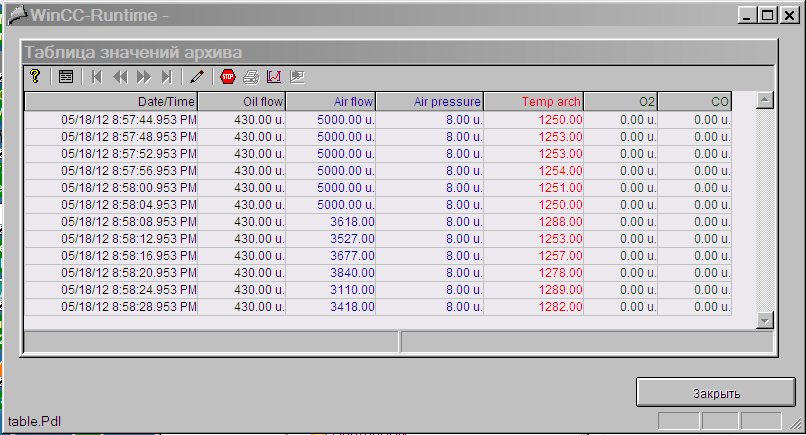Click the scrollbar up arrow
This screenshot has width=806, height=435.
[x=764, y=100]
